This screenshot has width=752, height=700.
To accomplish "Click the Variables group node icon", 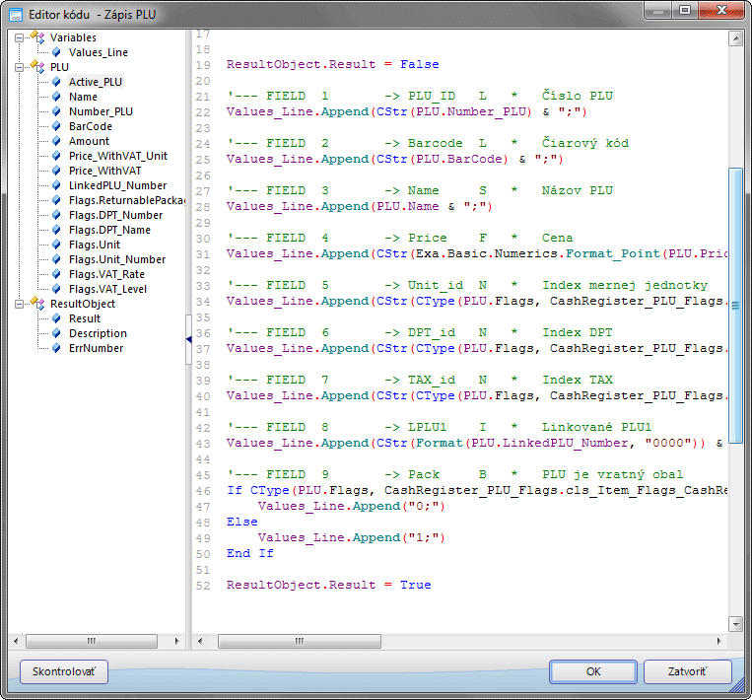I will coord(37,37).
